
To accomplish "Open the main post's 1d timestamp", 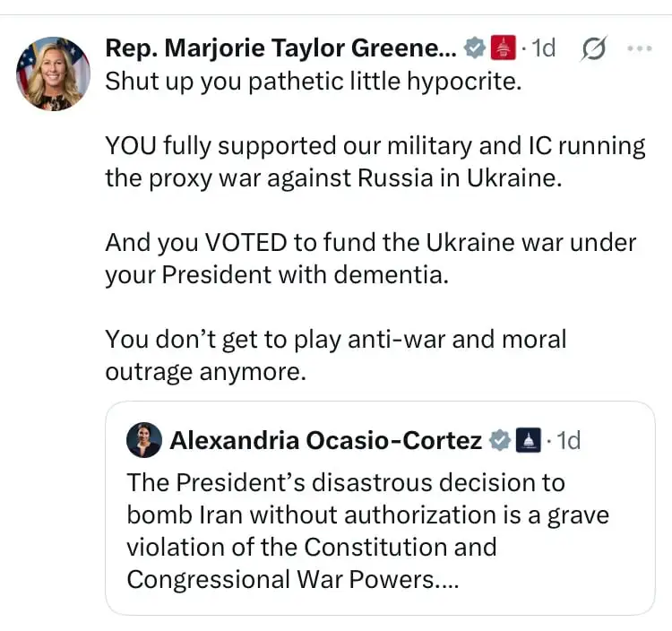I will [x=544, y=48].
